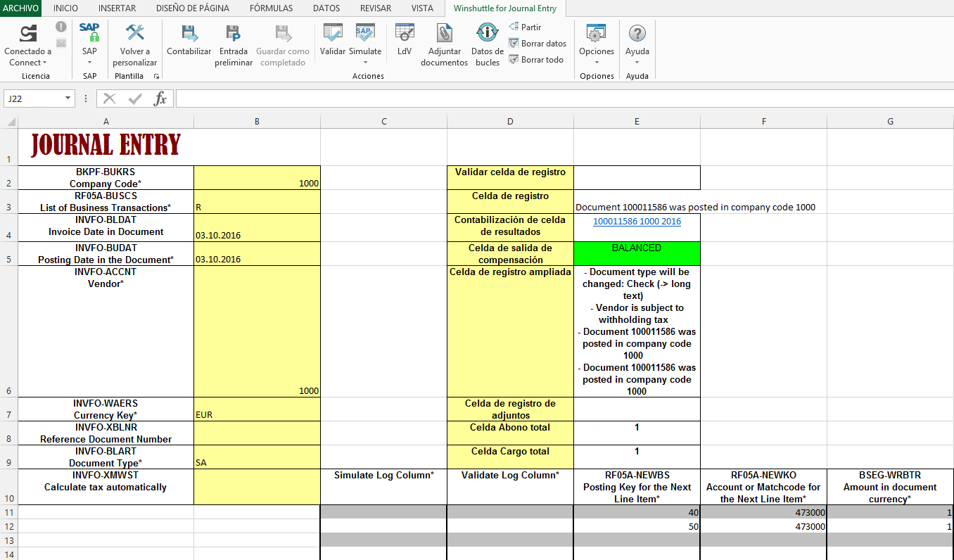Viewport: 954px width, 560px height.
Task: Select Validar celda de registro label
Action: 510,177
